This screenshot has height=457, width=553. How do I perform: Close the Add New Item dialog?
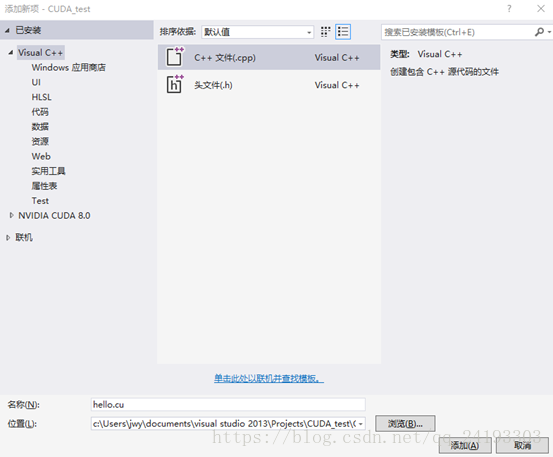(541, 9)
